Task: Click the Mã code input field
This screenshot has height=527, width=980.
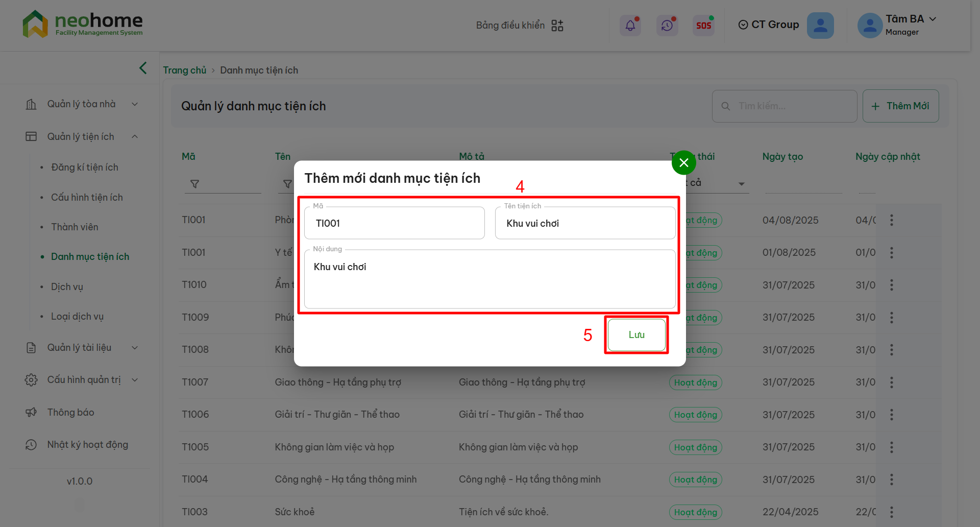Action: [394, 224]
